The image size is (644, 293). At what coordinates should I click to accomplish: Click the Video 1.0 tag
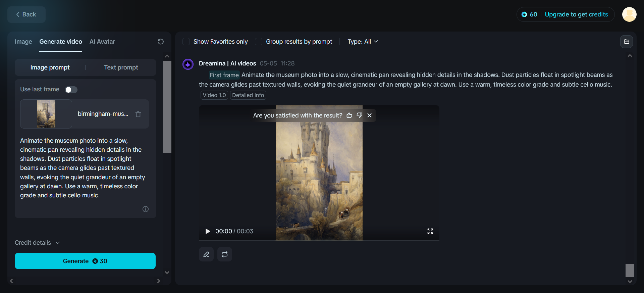pos(214,95)
